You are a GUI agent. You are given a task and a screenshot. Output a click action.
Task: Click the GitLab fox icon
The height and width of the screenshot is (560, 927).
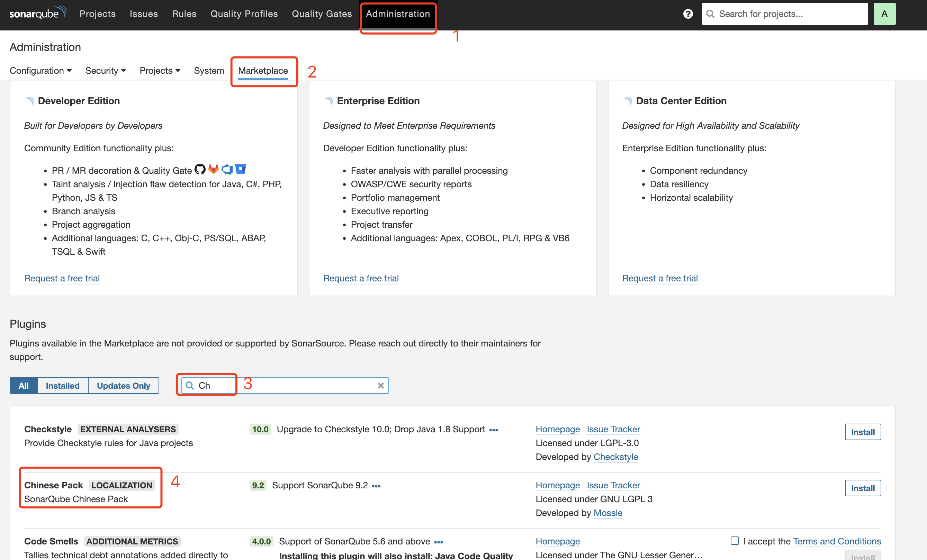[213, 169]
